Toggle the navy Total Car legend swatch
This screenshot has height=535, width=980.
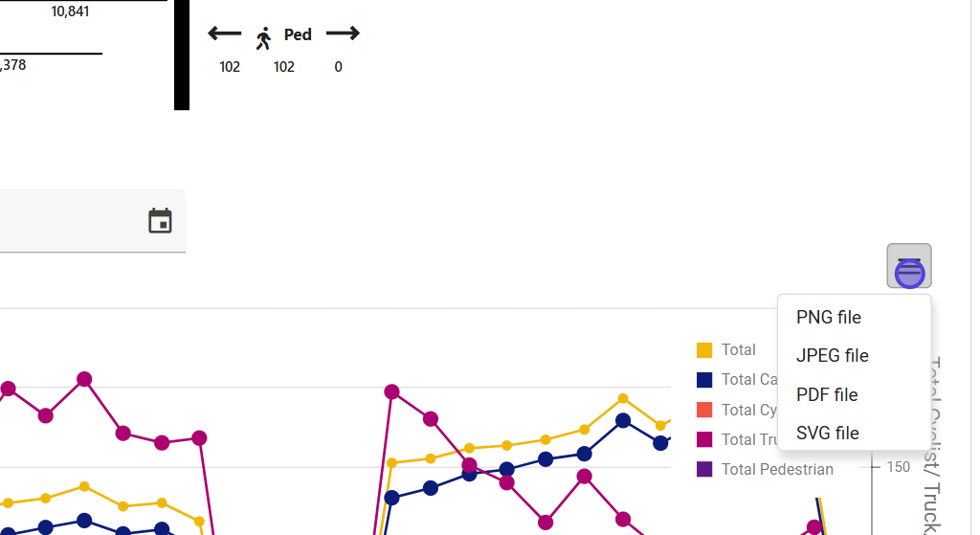(704, 380)
